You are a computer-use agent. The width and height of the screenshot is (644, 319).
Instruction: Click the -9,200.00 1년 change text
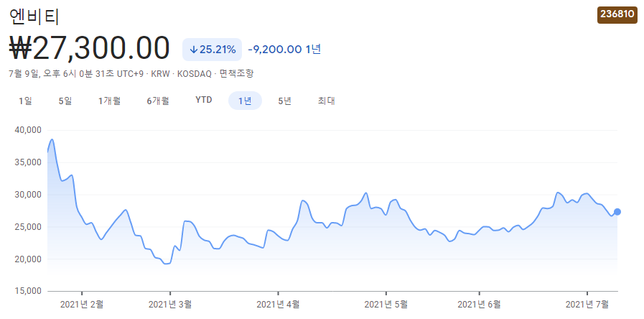tap(284, 50)
